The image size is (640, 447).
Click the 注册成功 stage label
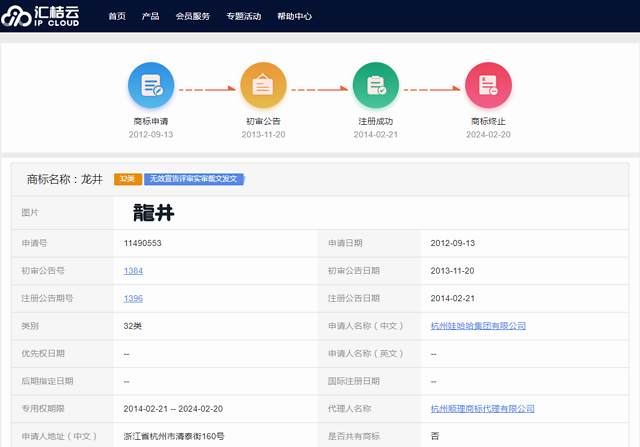376,121
